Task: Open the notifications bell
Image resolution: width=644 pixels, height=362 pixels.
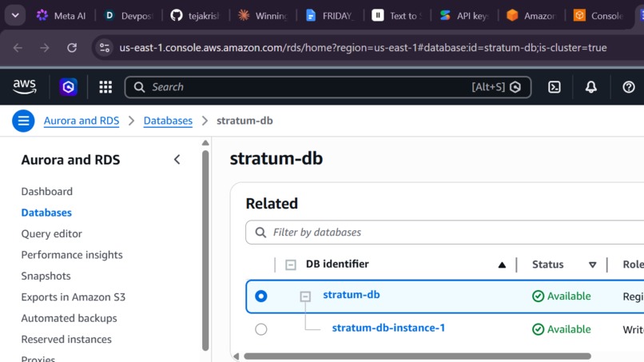Action: click(591, 87)
